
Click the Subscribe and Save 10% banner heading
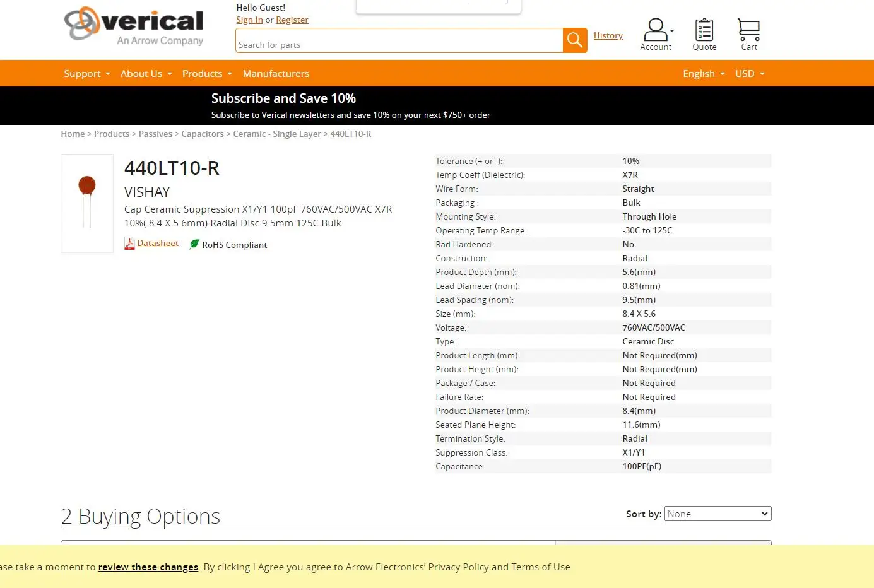[283, 98]
